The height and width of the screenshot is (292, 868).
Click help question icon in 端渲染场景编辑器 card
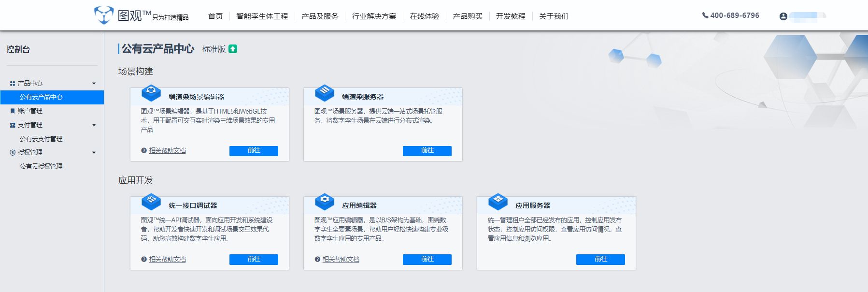pos(144,150)
